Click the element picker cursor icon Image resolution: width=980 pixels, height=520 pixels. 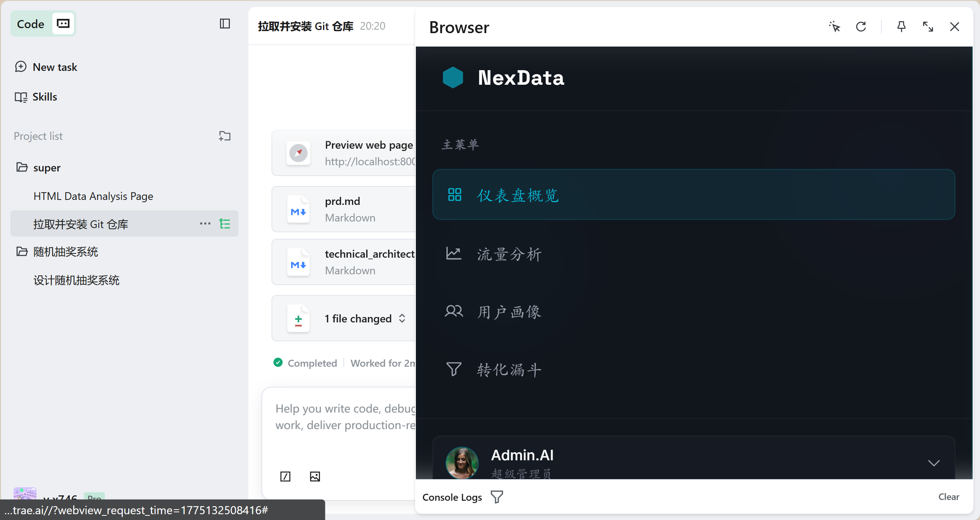[x=834, y=27]
